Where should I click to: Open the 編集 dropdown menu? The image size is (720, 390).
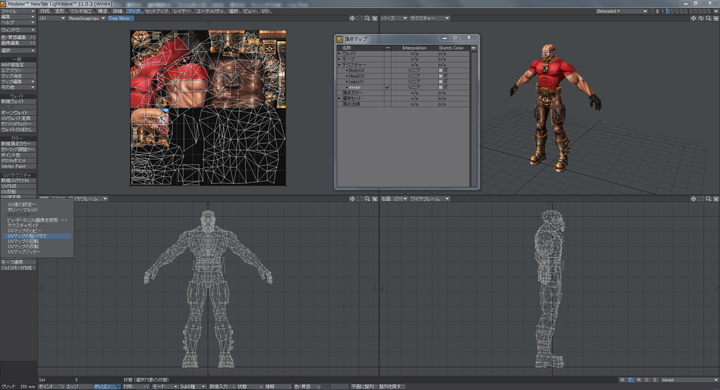pos(18,17)
